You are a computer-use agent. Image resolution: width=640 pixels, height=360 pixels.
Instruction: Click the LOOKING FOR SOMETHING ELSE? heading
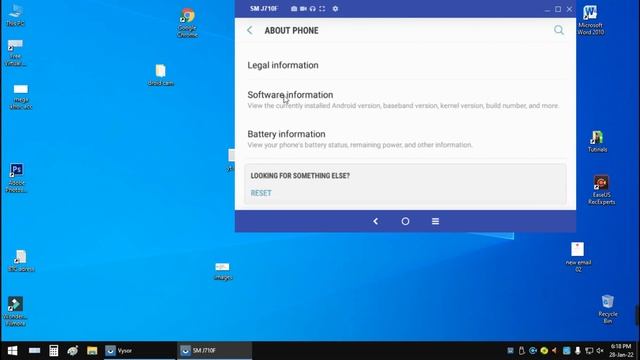(x=300, y=176)
